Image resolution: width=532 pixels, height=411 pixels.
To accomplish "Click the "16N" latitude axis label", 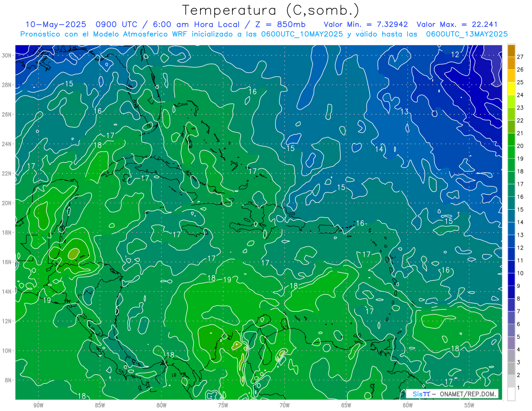I will 7,262.
